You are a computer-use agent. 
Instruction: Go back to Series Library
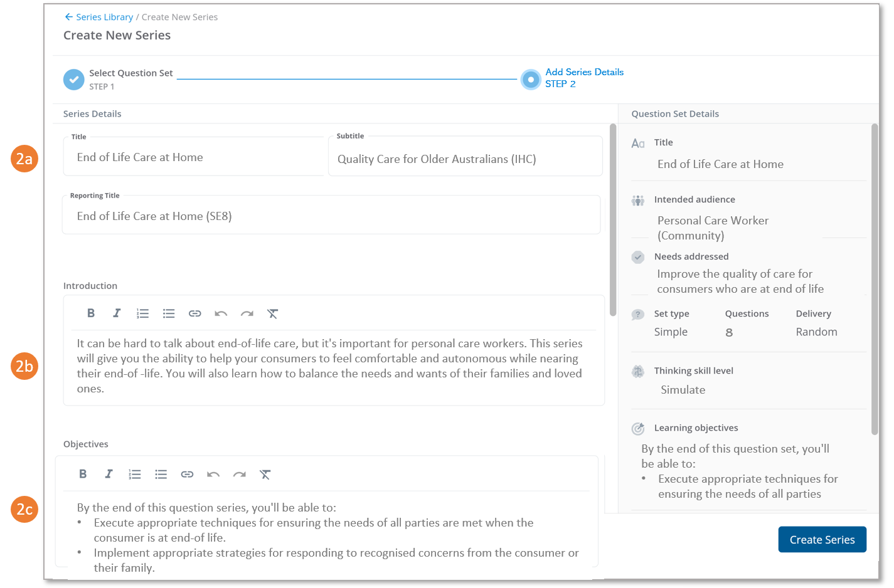(99, 17)
